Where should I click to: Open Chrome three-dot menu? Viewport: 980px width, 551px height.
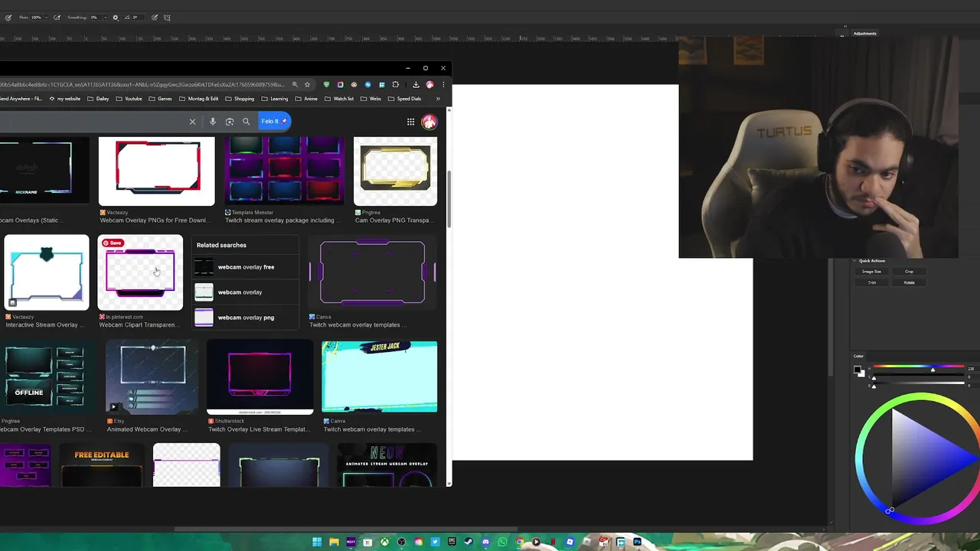[x=443, y=84]
